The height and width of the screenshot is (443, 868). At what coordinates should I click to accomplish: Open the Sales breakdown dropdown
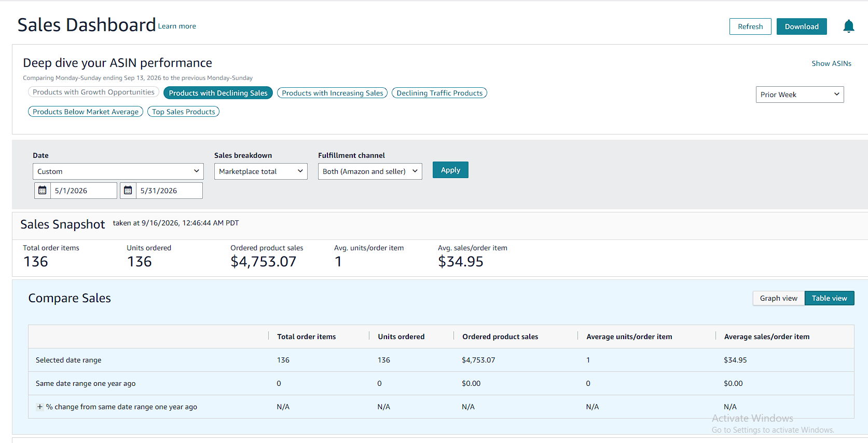[x=261, y=171]
